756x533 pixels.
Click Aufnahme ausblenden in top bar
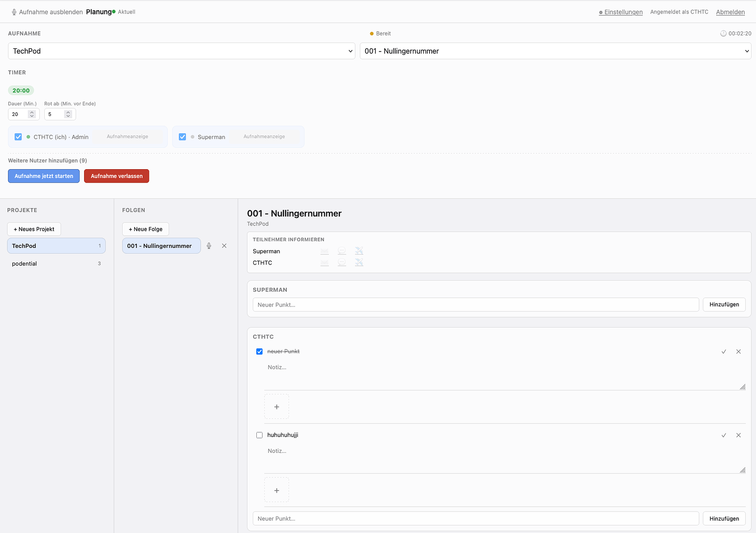pos(51,12)
